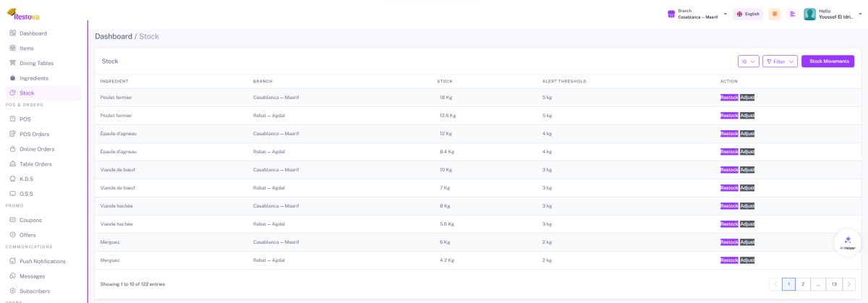This screenshot has height=303, width=868.
Task: Open Items in the sidebar
Action: pos(43,48)
